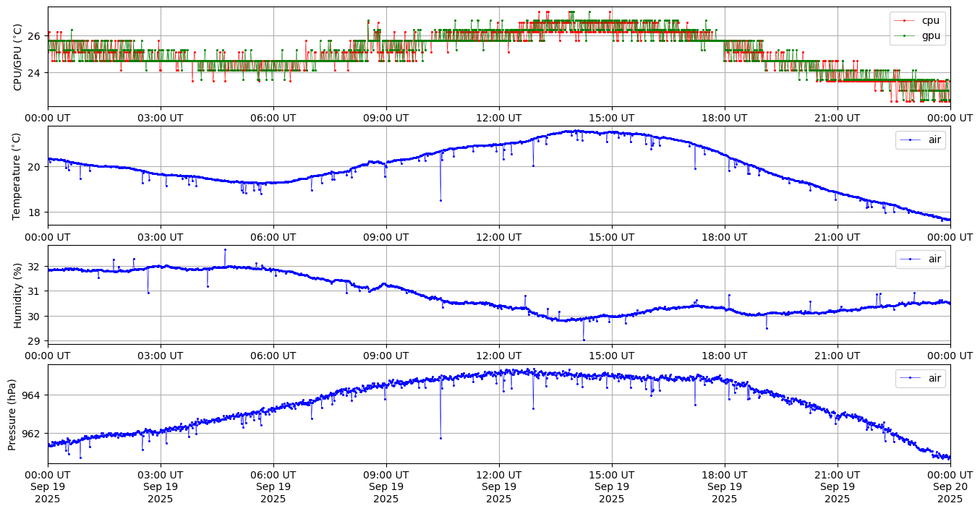The image size is (980, 511).
Task: Click 06:00 UT under the Humidity chart
Action: 273,356
